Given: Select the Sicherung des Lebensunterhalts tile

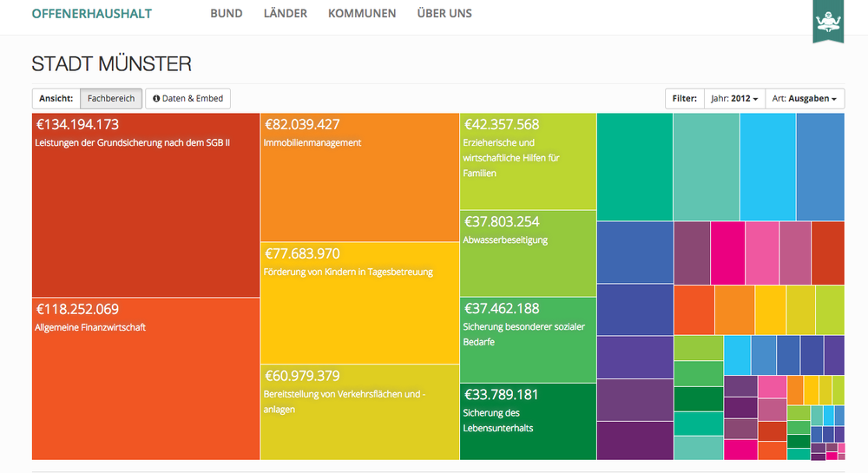Looking at the screenshot, I should pyautogui.click(x=528, y=422).
